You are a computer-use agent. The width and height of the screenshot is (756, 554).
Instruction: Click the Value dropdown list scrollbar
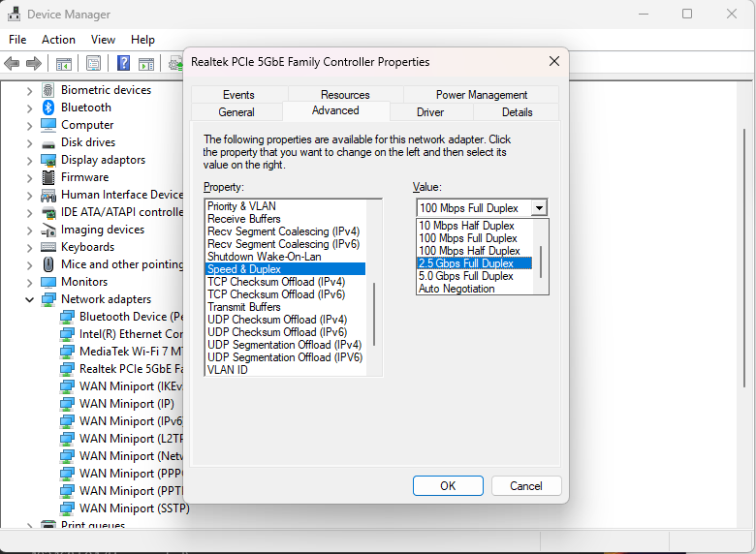541,262
